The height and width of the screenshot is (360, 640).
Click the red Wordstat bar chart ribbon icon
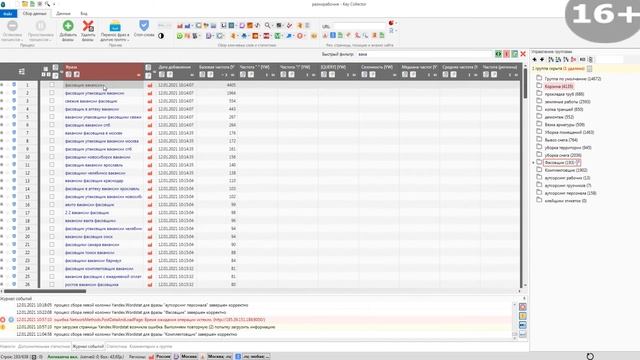180,26
